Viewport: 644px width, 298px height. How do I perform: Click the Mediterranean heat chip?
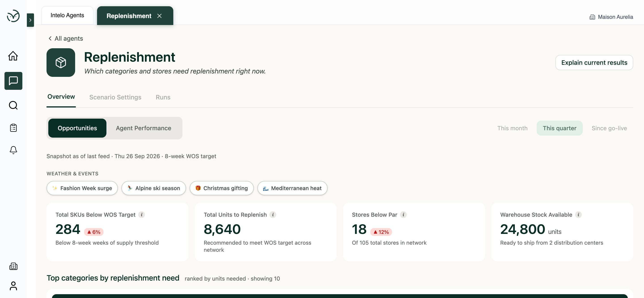click(292, 188)
